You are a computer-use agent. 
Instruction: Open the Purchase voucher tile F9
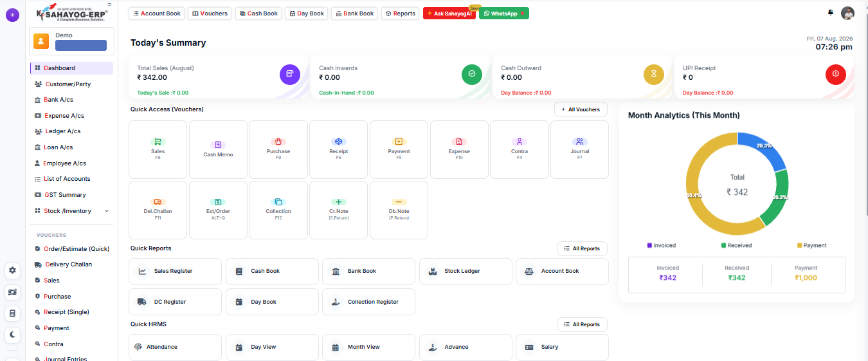click(x=278, y=149)
